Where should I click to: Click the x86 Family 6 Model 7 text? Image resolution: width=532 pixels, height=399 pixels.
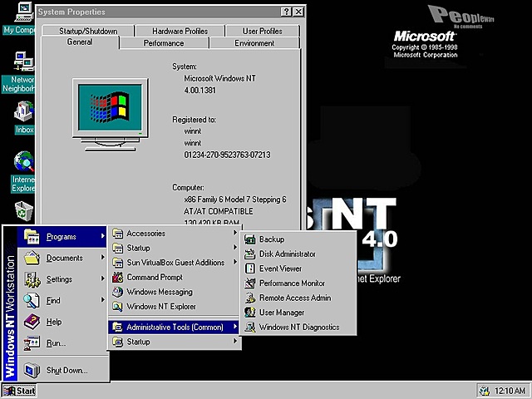coord(235,199)
